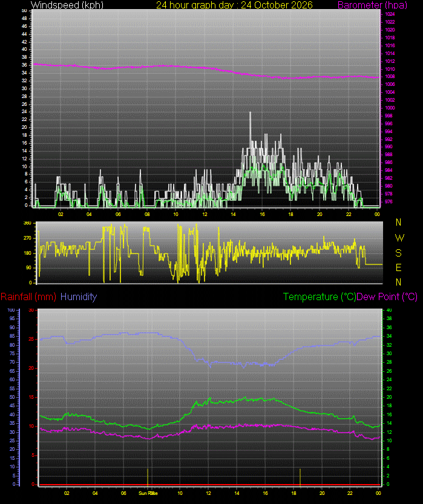Image resolution: width=423 pixels, height=504 pixels.
Task: Click "180" on the wind direction axis
Action: (28, 254)
